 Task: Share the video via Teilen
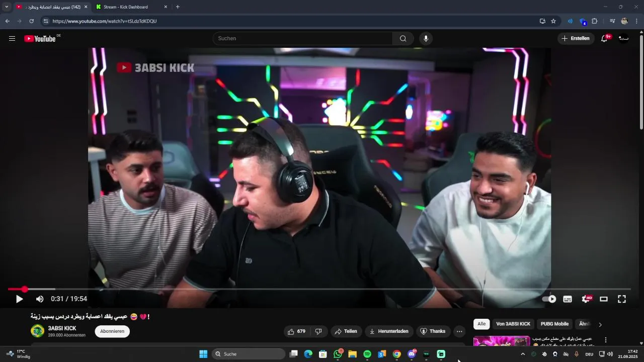[346, 331]
